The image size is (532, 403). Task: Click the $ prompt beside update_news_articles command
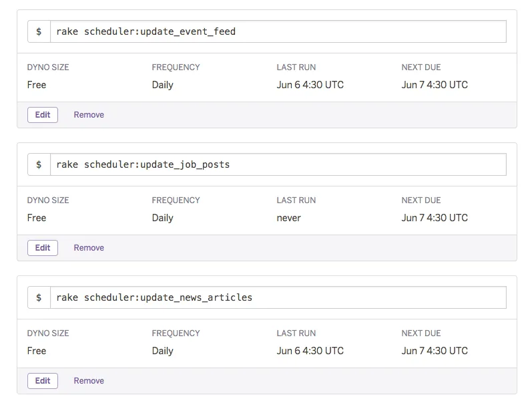click(39, 297)
